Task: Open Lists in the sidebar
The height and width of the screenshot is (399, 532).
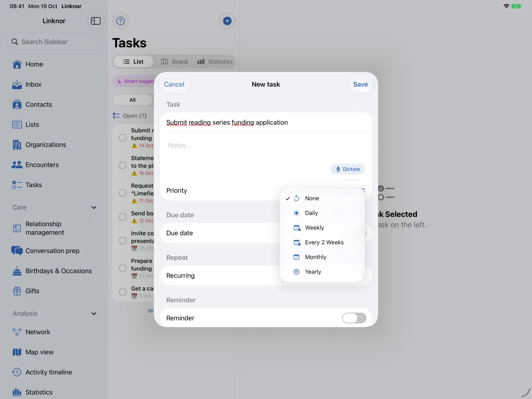Action: click(54, 125)
